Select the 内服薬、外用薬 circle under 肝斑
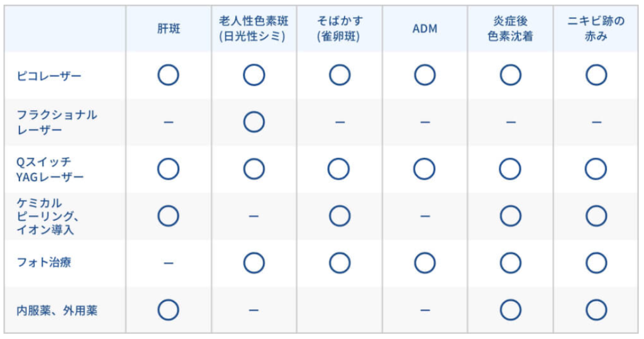The height and width of the screenshot is (339, 644). pyautogui.click(x=168, y=310)
